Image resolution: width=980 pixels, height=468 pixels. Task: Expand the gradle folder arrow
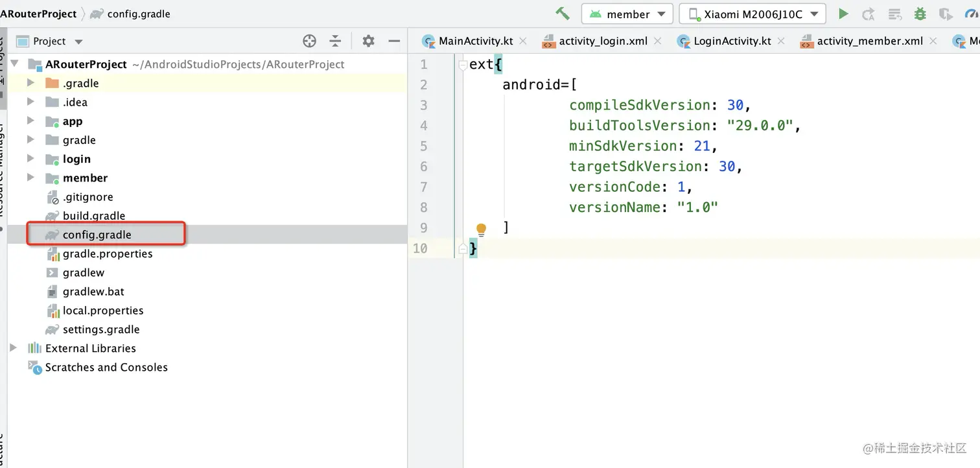(x=30, y=139)
